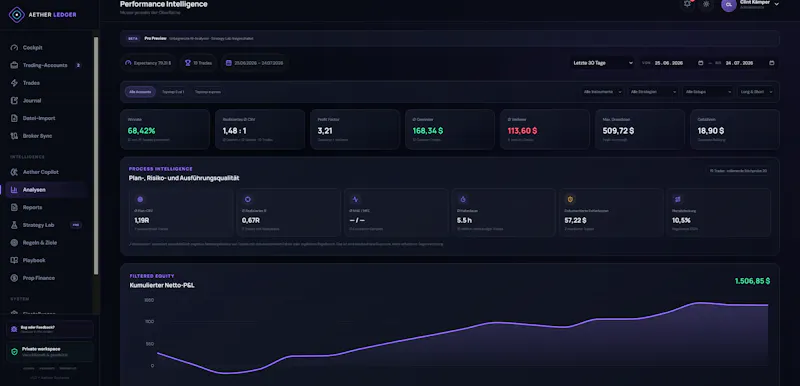Viewport: 800px width, 386px height.
Task: Click the Haltedauer timer icon
Action: pyautogui.click(x=463, y=199)
